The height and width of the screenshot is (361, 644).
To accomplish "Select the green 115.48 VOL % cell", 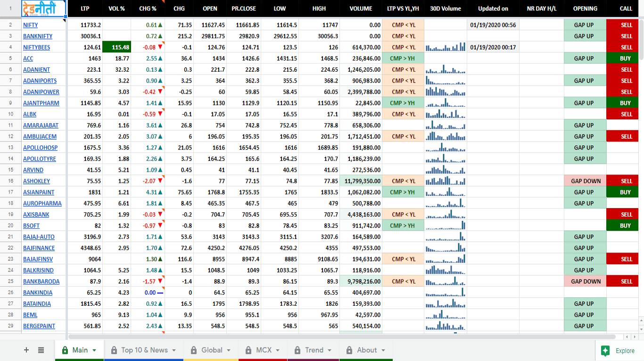I will tap(116, 47).
